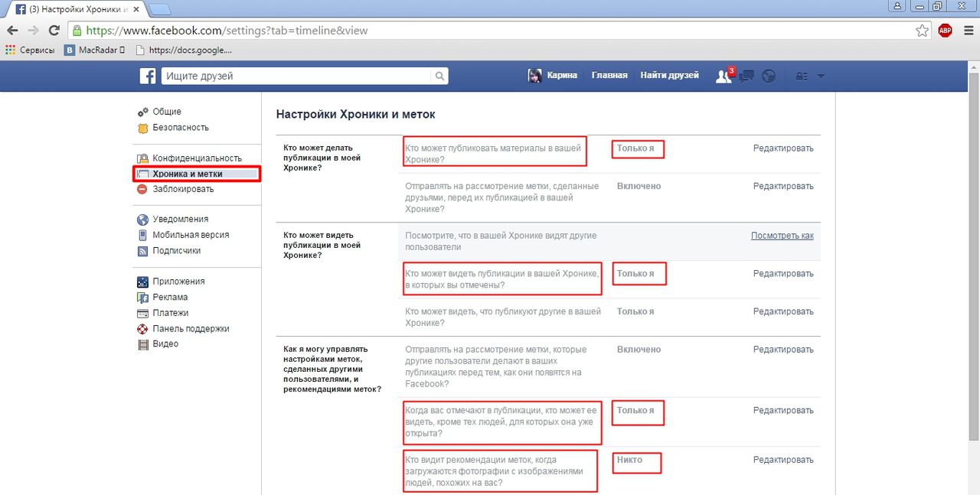Open the Реклама settings
The height and width of the screenshot is (495, 980).
click(170, 297)
